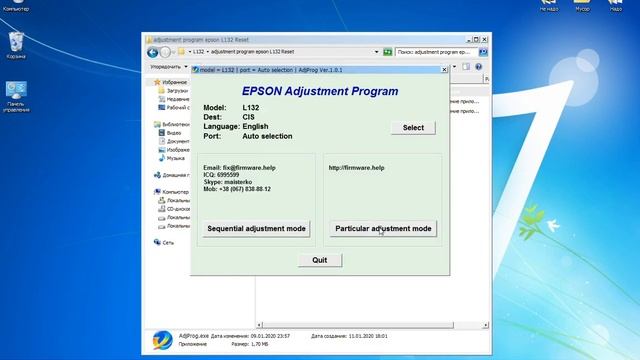
Task: Click the AdjProg icon in the dialog title bar
Action: [196, 70]
